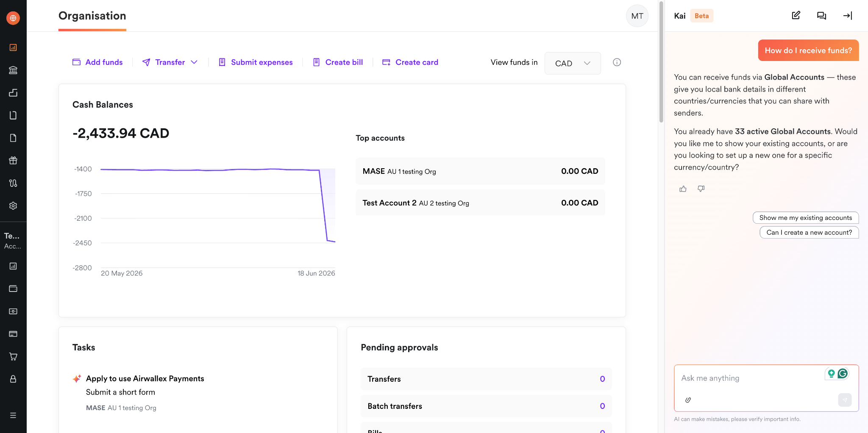Open Kai chat history icon
Image resolution: width=868 pixels, height=433 pixels.
(x=821, y=16)
